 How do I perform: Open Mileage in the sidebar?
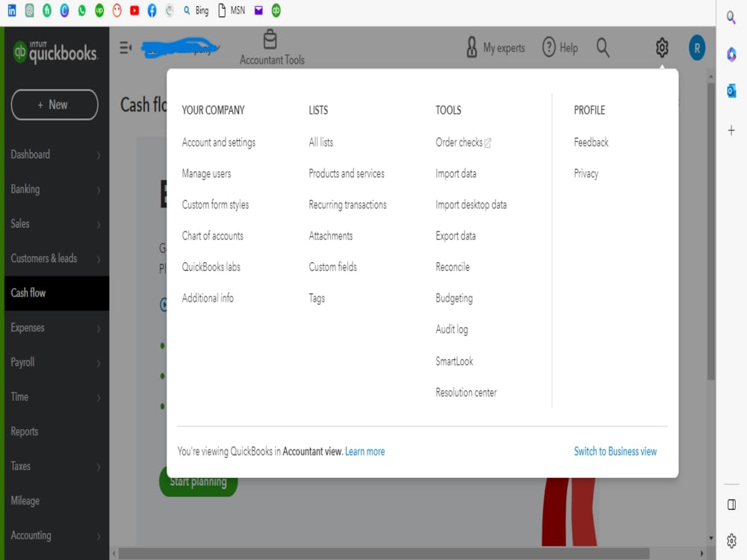[x=25, y=500]
